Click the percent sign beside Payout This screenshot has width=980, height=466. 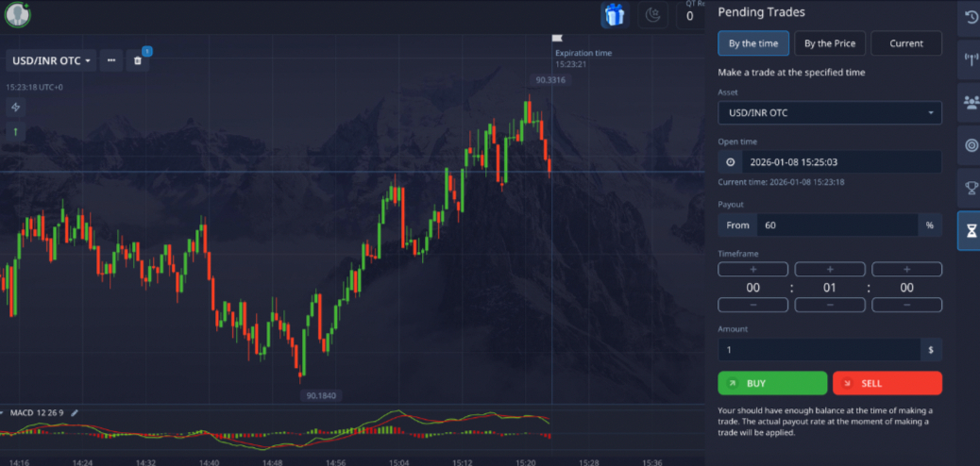[930, 225]
